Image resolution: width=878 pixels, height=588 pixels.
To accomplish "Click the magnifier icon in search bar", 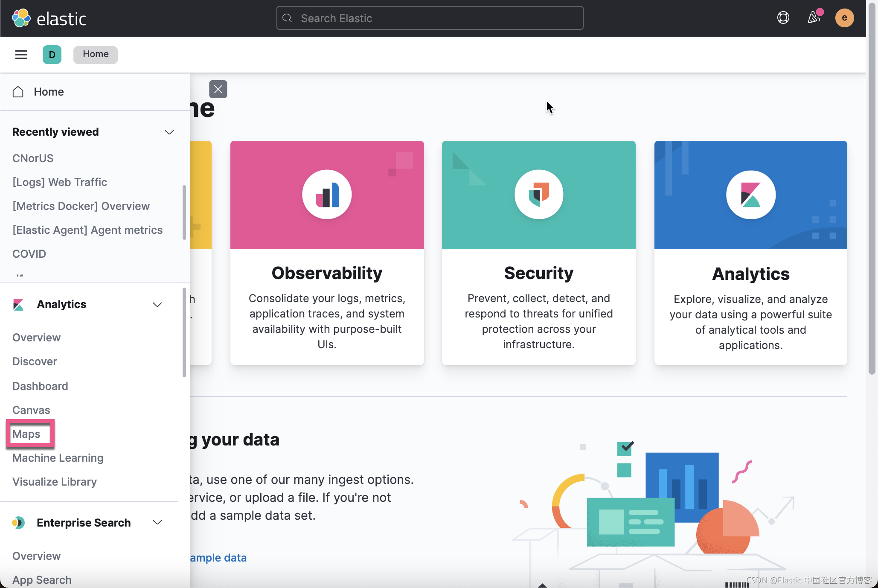I will [x=288, y=18].
